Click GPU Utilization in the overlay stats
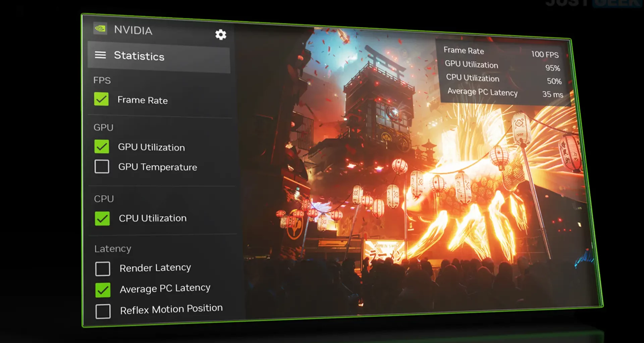644x343 pixels. (x=472, y=64)
